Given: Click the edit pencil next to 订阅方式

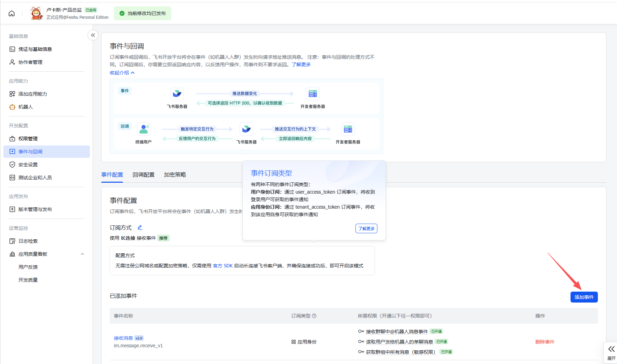Looking at the screenshot, I should [140, 227].
